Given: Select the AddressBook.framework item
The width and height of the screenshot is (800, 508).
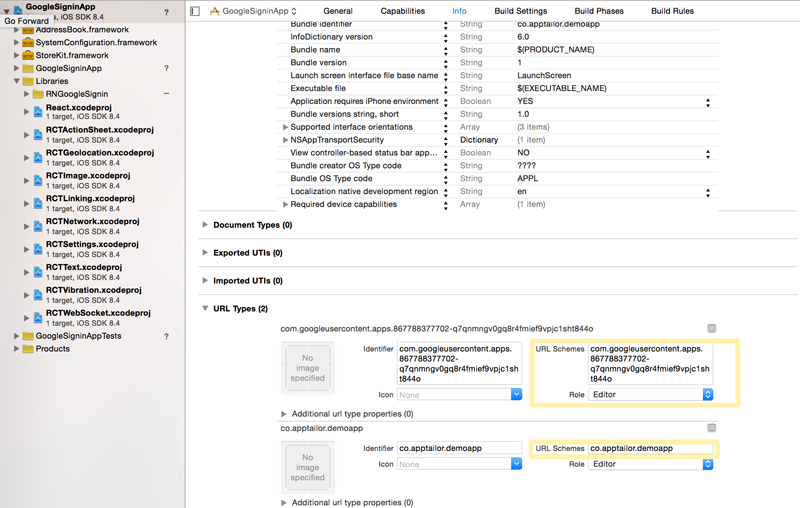Looking at the screenshot, I should click(82, 30).
